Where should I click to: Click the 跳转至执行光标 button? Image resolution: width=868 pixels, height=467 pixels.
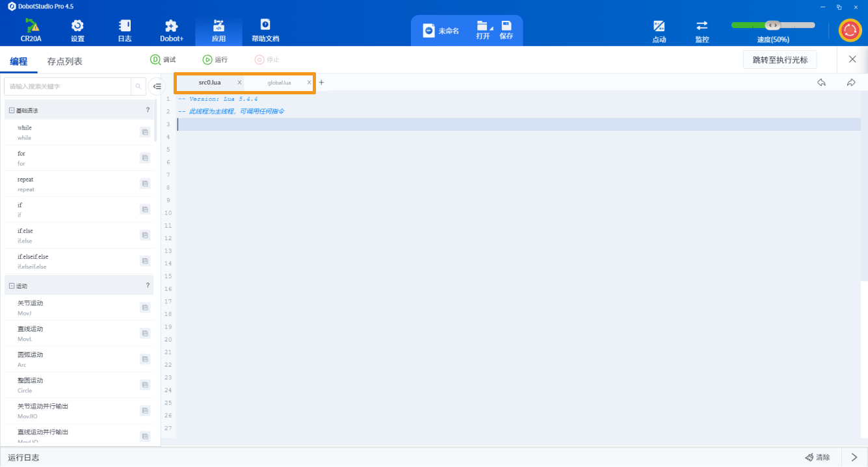[x=780, y=60]
